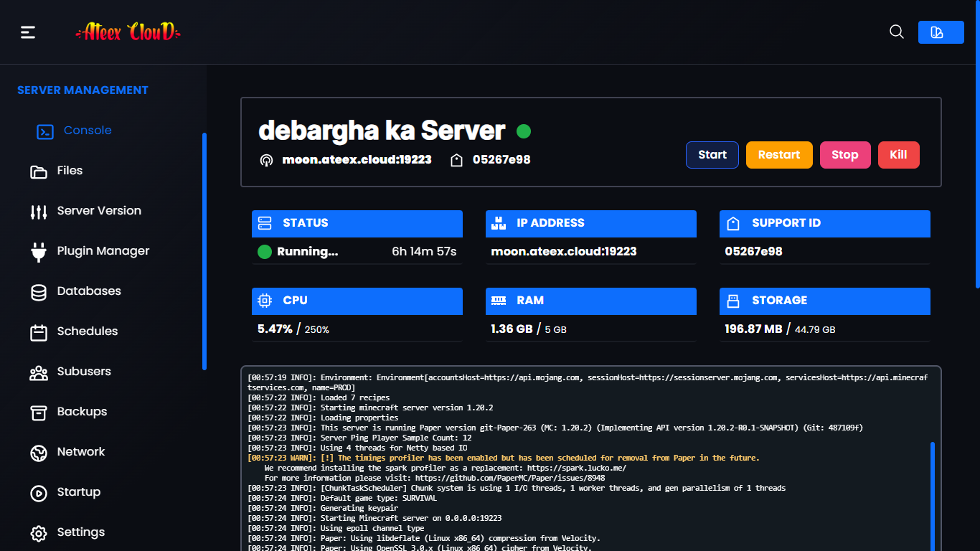Click the Databases cylinder icon
The image size is (980, 551).
click(38, 292)
